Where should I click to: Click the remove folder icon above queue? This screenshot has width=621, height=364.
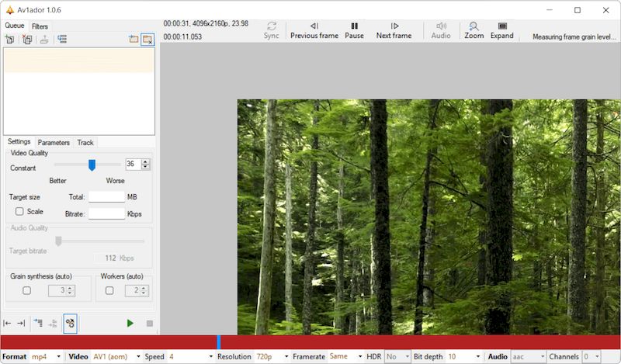pos(147,39)
